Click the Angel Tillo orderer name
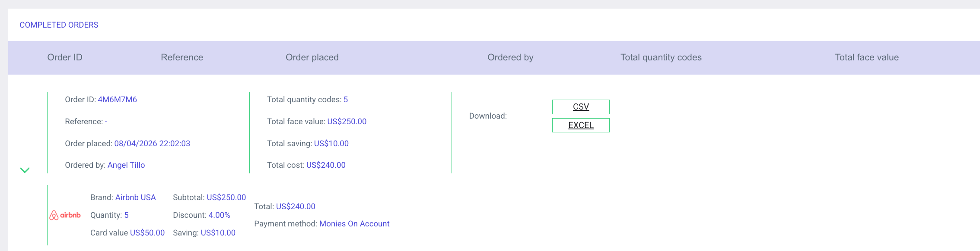The image size is (980, 251). (126, 165)
